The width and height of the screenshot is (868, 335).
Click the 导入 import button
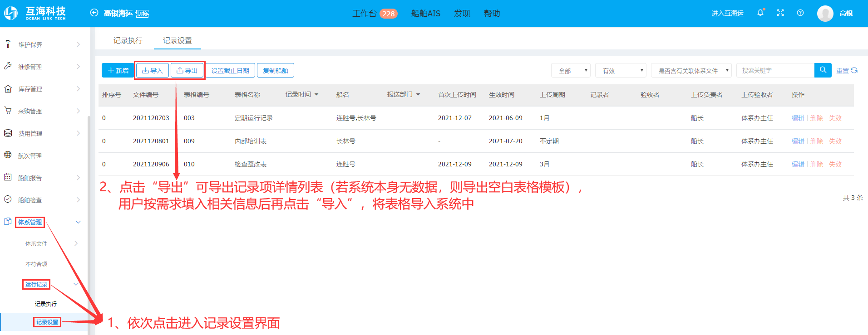point(153,70)
